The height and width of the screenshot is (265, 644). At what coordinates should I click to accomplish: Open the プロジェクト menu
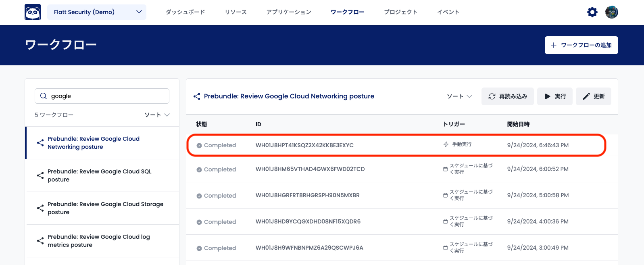[x=401, y=12]
